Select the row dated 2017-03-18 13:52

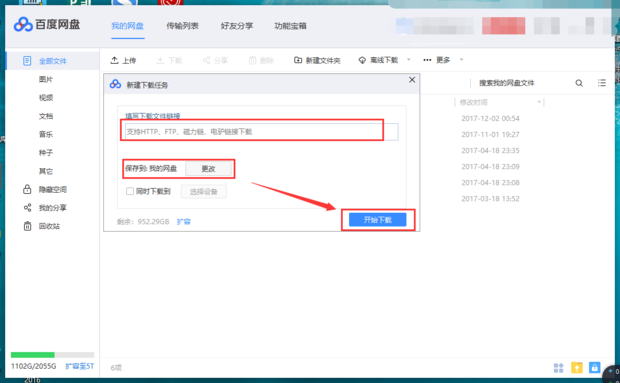point(490,199)
